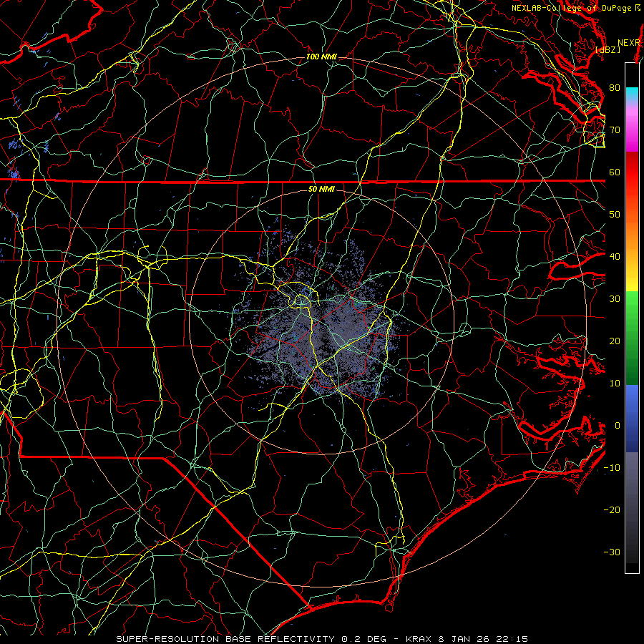
Task: Click the positive 10 value on dBZ scale
Action: [x=615, y=384]
